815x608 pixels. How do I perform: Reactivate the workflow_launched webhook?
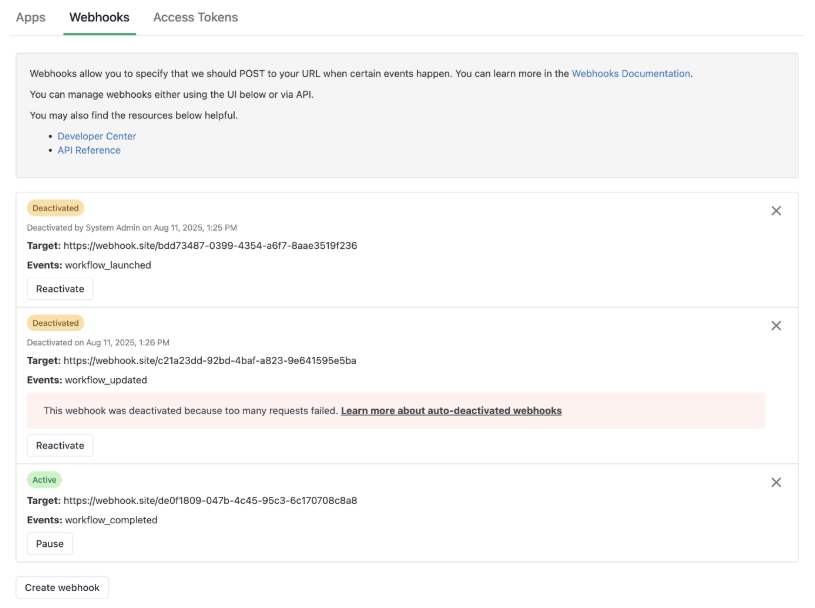[60, 289]
